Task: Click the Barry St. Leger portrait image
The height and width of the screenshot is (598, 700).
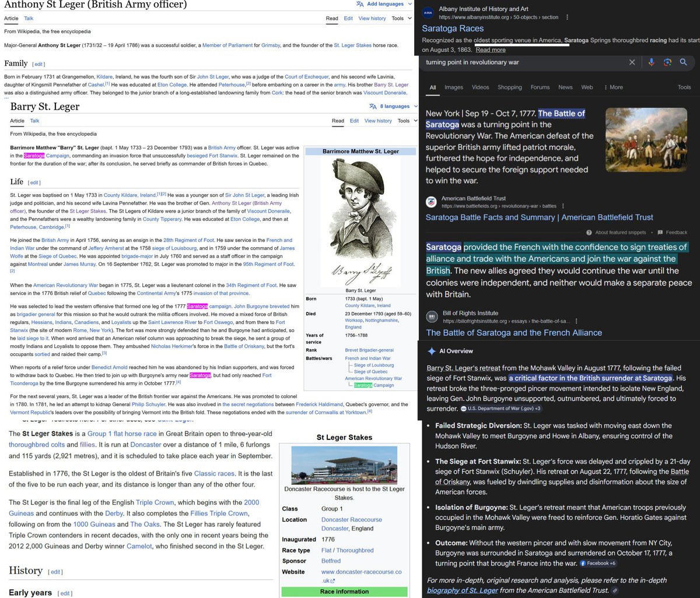Action: pos(360,220)
